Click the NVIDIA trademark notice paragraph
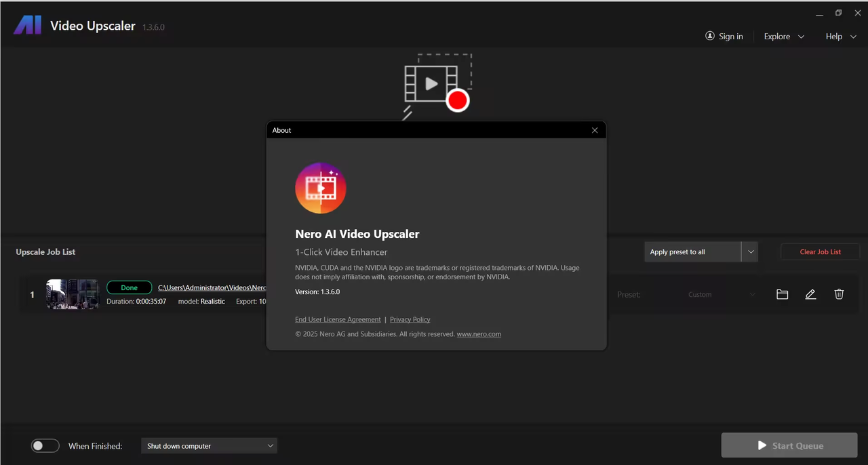The image size is (868, 465). click(437, 272)
